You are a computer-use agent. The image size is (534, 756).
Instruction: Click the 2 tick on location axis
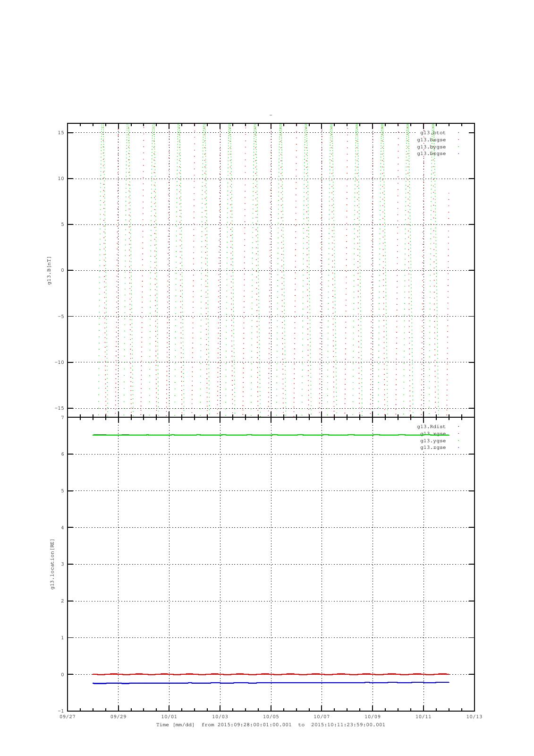point(62,601)
